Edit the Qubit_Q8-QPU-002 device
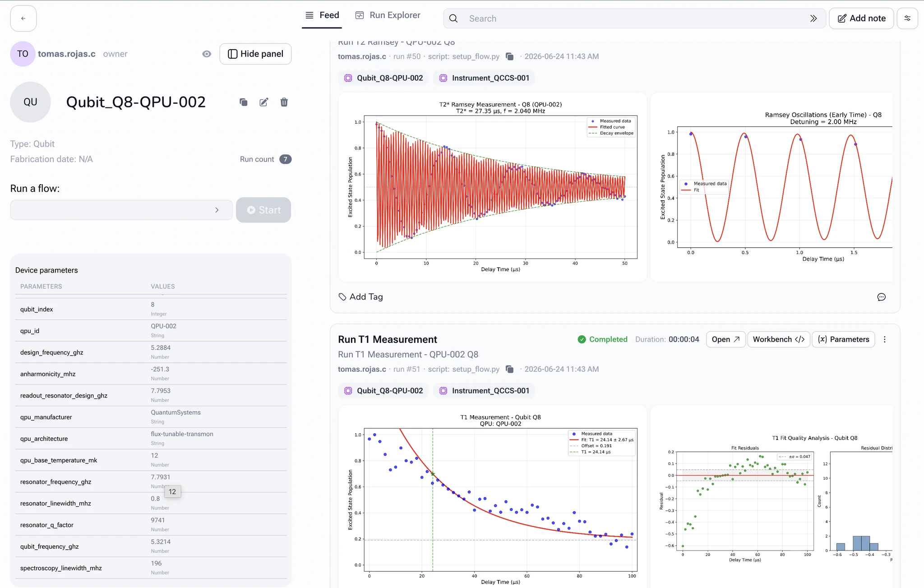 pos(264,102)
